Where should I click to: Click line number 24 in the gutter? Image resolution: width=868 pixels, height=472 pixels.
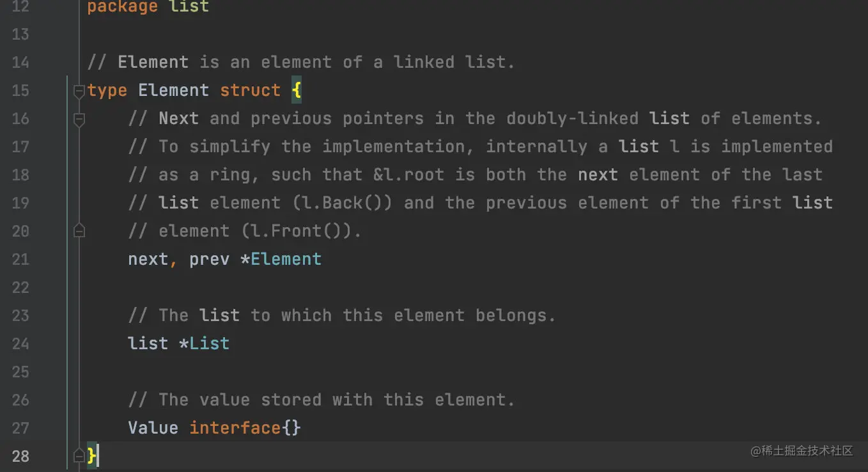tap(20, 343)
